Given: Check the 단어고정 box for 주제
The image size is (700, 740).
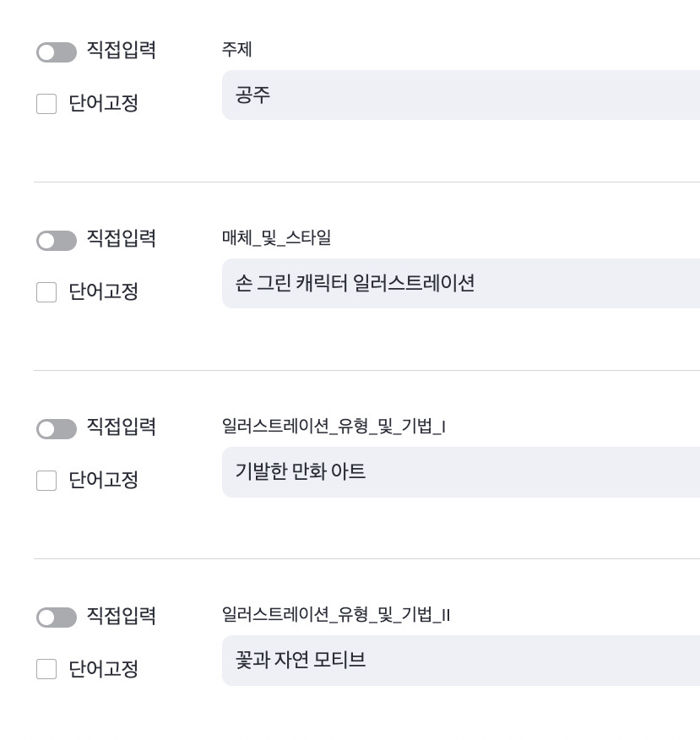Looking at the screenshot, I should 46,104.
